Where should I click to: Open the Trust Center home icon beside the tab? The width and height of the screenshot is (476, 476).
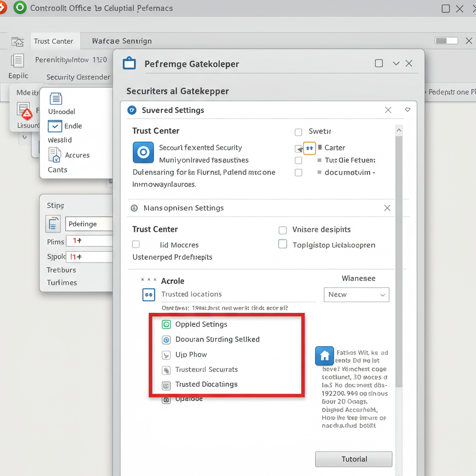[18, 41]
